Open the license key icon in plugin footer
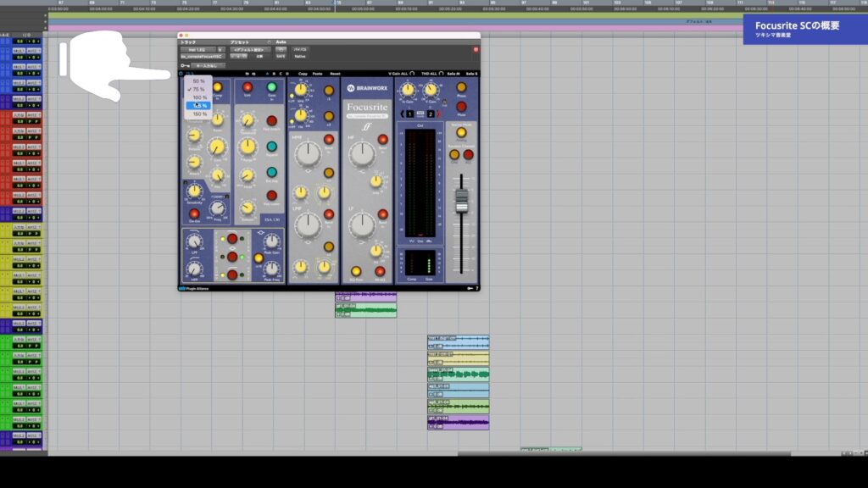Image resolution: width=868 pixels, height=488 pixels. [x=470, y=288]
